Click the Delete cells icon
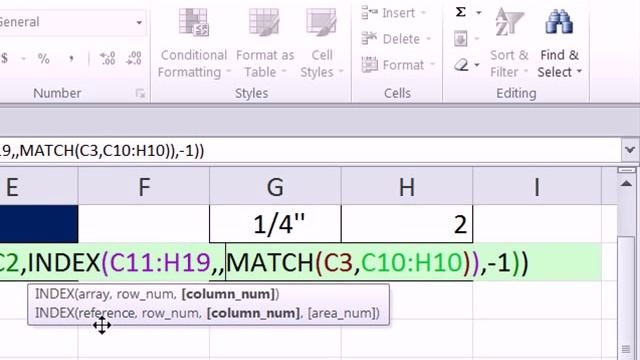640x360 pixels. 369,38
